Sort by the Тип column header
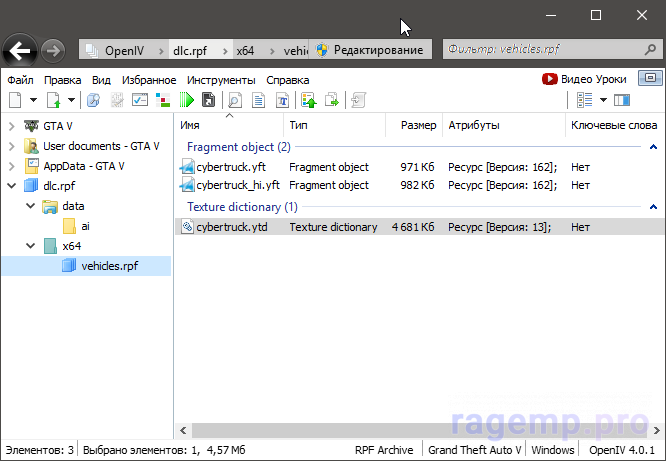This screenshot has width=666, height=461. point(334,125)
